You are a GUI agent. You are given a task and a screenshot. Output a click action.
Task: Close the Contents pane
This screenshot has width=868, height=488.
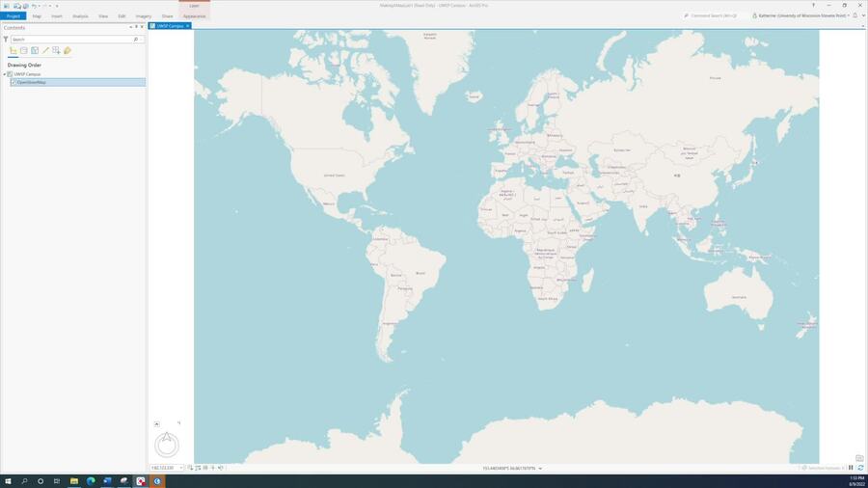click(x=142, y=27)
